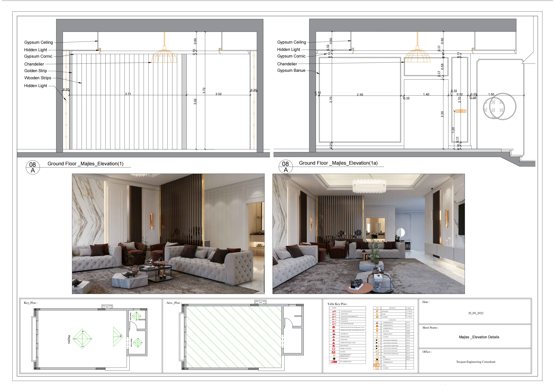Click the Distribution Box legend symbol
The height and width of the screenshot is (392, 555).
[334, 362]
